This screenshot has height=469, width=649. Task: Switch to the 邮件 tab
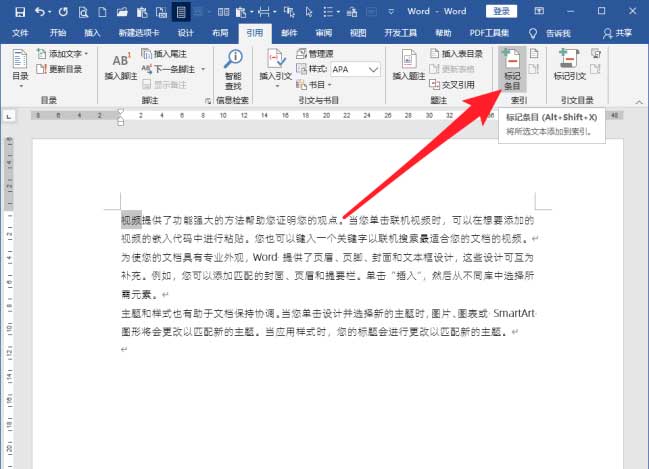289,33
